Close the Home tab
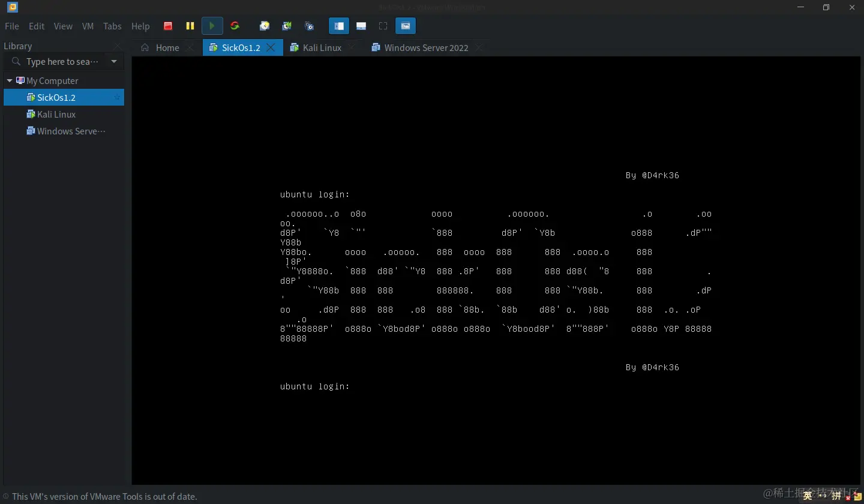 190,47
